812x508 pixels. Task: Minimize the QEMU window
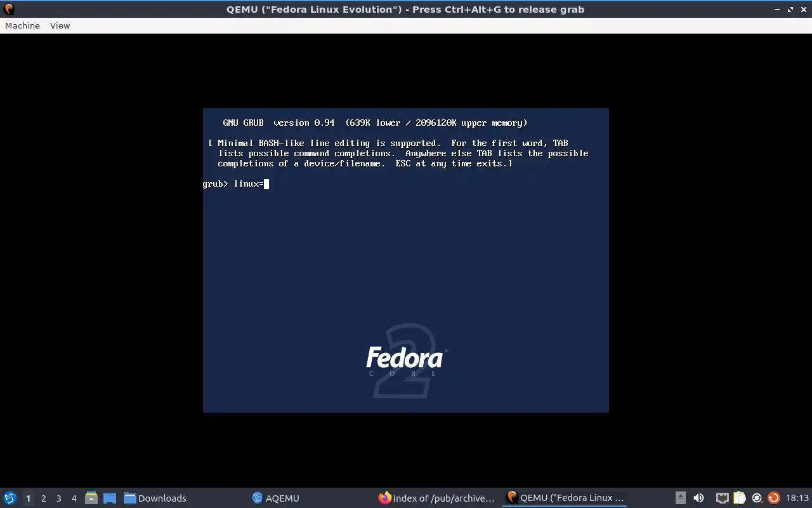pos(778,9)
